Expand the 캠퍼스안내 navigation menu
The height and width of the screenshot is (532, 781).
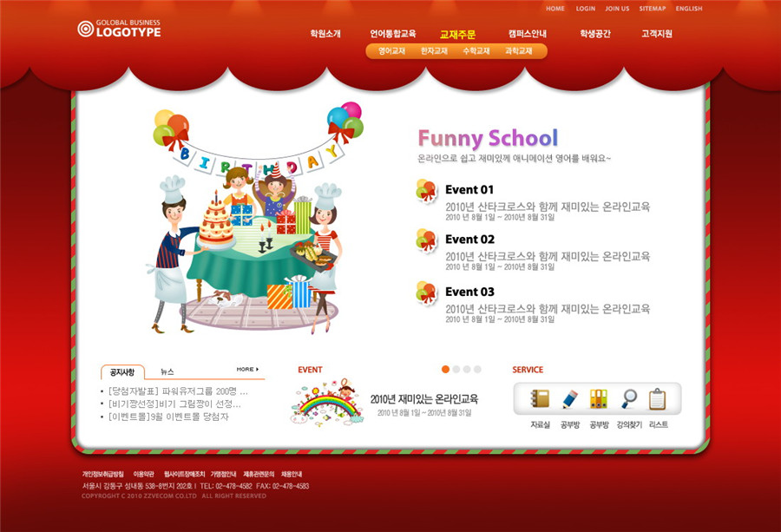point(527,34)
